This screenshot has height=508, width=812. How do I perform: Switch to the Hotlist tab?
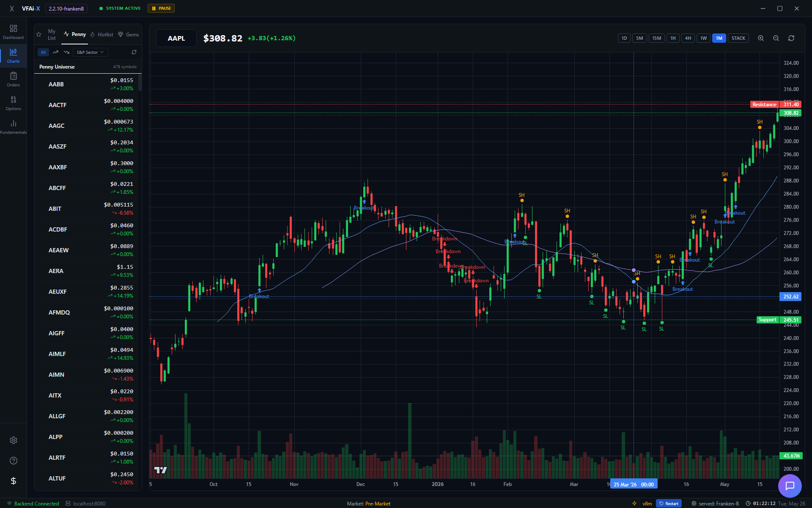pos(101,35)
